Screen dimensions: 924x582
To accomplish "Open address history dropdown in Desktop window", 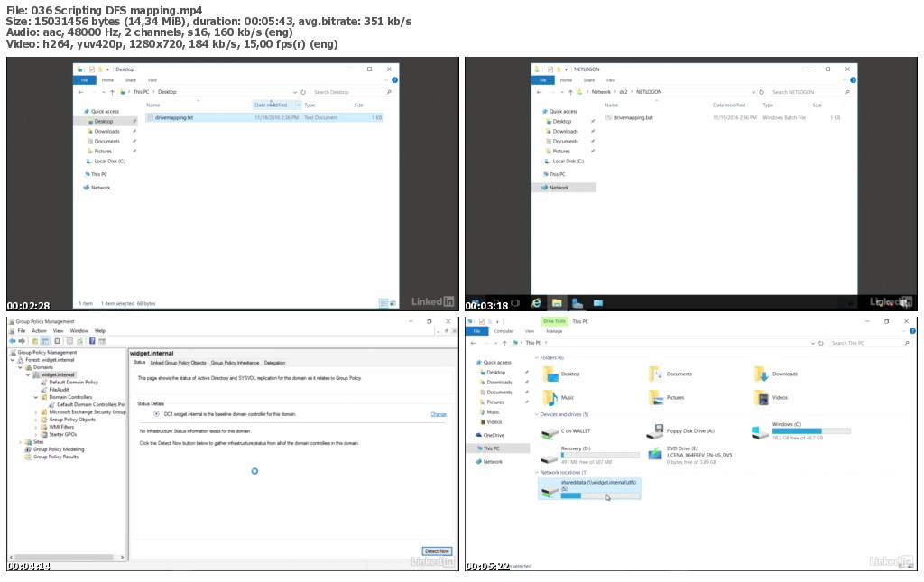I will (x=295, y=92).
